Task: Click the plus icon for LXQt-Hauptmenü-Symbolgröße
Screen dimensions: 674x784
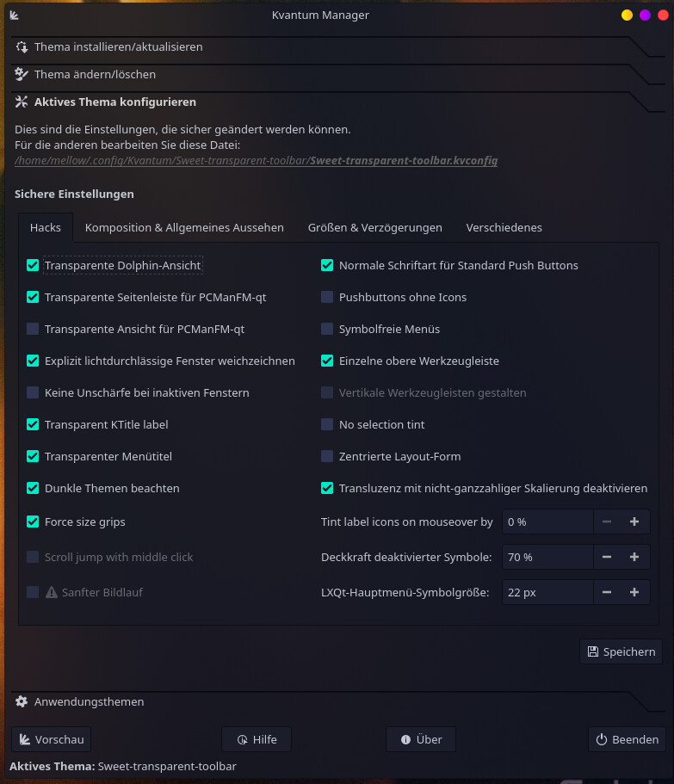Action: click(x=634, y=592)
